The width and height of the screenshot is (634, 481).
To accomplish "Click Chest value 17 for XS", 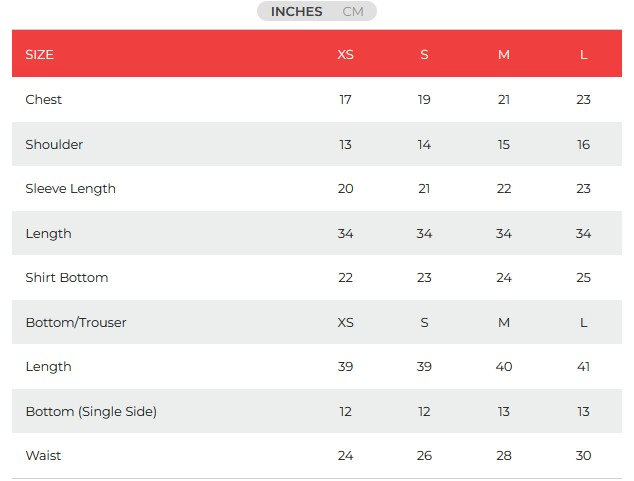I will [345, 99].
